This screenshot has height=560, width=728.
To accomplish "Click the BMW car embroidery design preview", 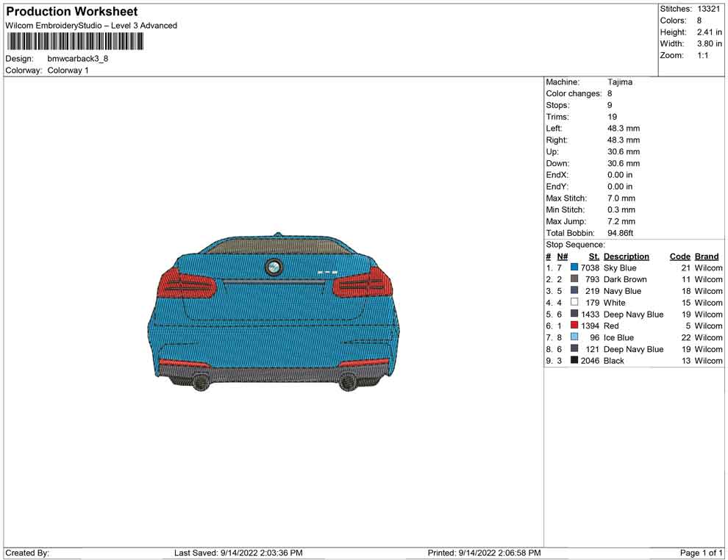I will tap(274, 312).
